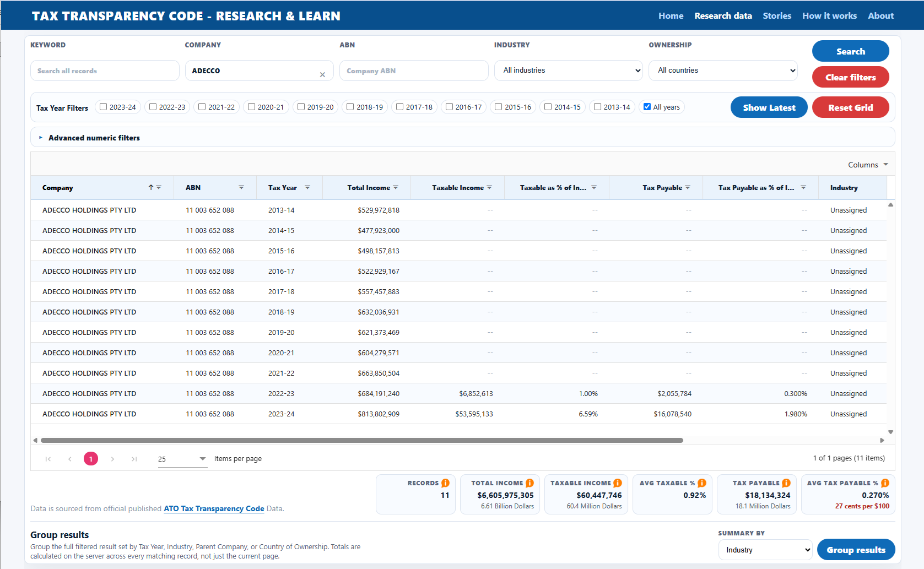This screenshot has height=569, width=924.
Task: Click the Group results button
Action: pos(856,550)
